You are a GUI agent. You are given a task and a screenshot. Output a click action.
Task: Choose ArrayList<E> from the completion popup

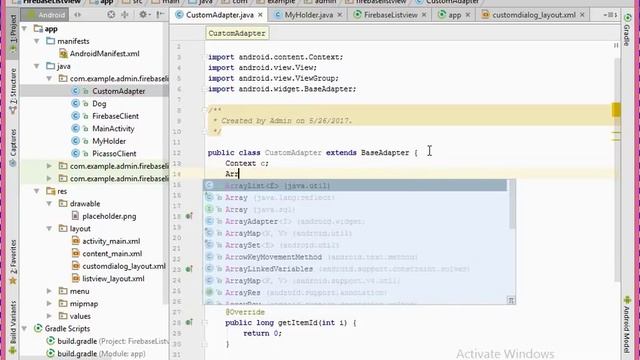355,186
